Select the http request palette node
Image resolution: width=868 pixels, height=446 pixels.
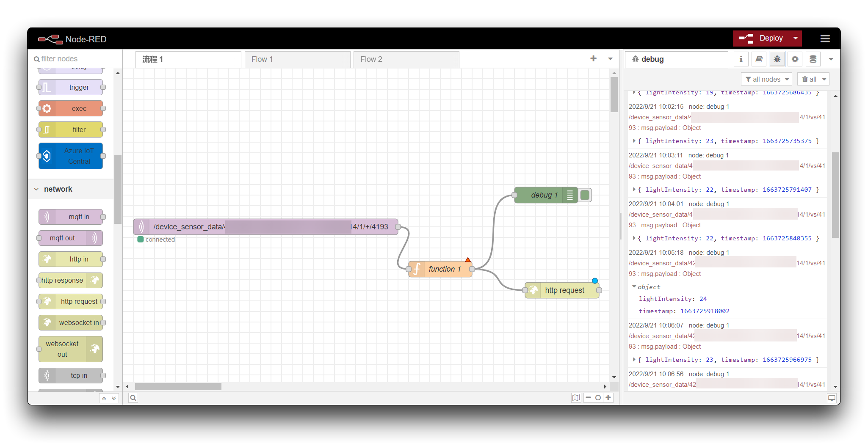point(71,301)
